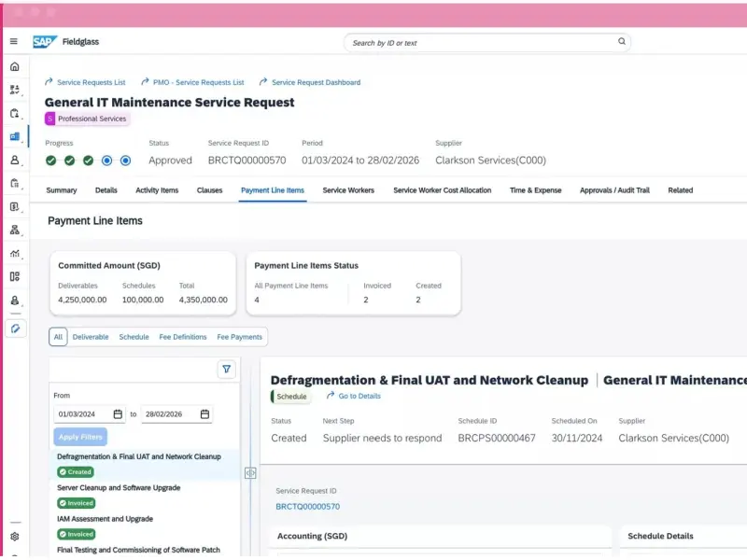Viewport: 747px width, 560px height.
Task: Click the search magnifier icon
Action: (622, 42)
